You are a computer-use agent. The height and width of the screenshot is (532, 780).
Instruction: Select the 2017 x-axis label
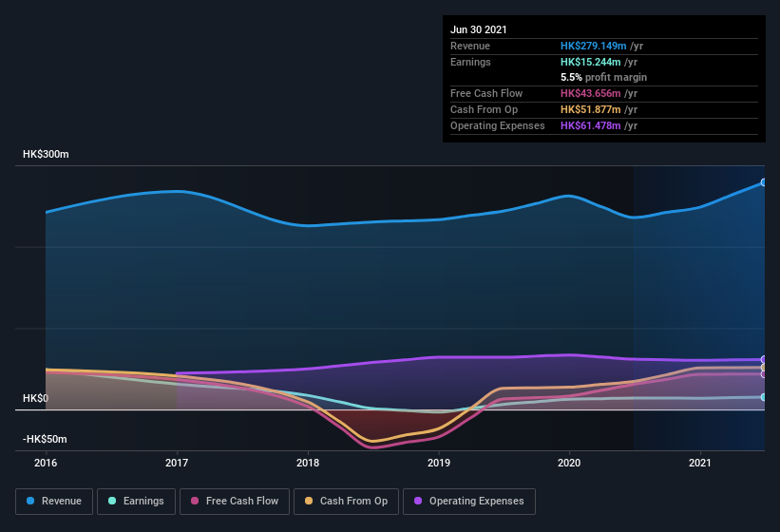click(177, 463)
